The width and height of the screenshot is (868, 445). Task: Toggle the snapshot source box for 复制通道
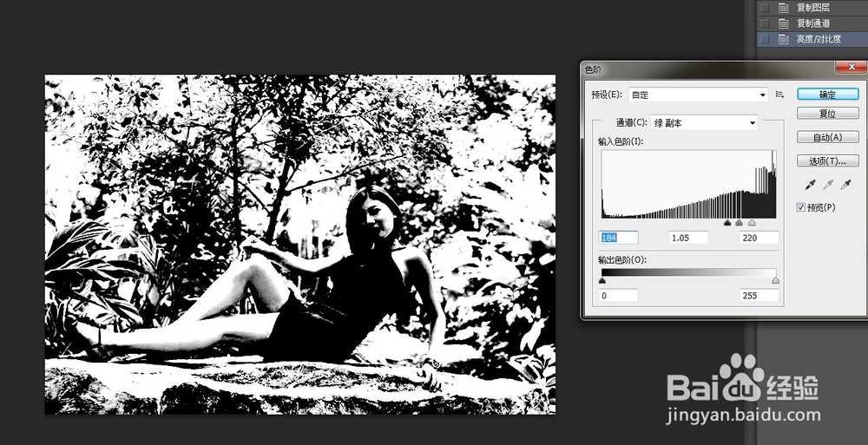coord(765,23)
